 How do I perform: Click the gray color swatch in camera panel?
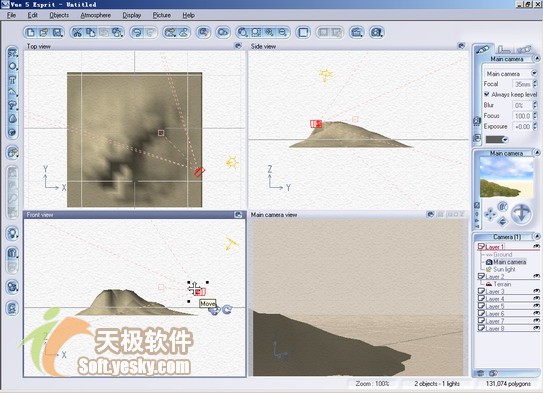pos(494,140)
